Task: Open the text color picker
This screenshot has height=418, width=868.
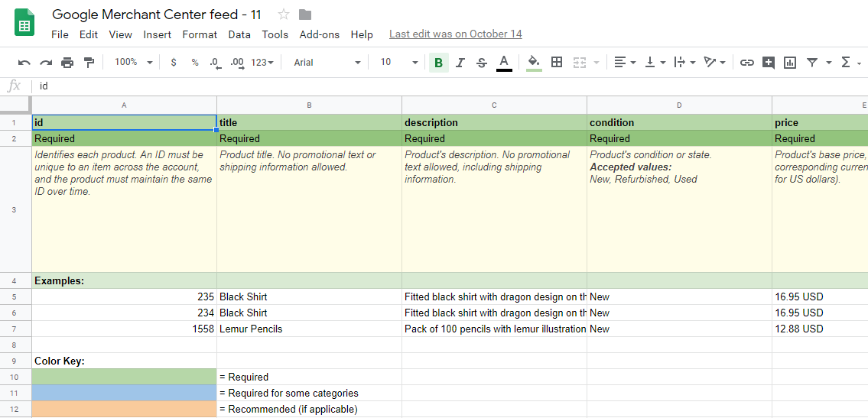Action: click(x=504, y=63)
